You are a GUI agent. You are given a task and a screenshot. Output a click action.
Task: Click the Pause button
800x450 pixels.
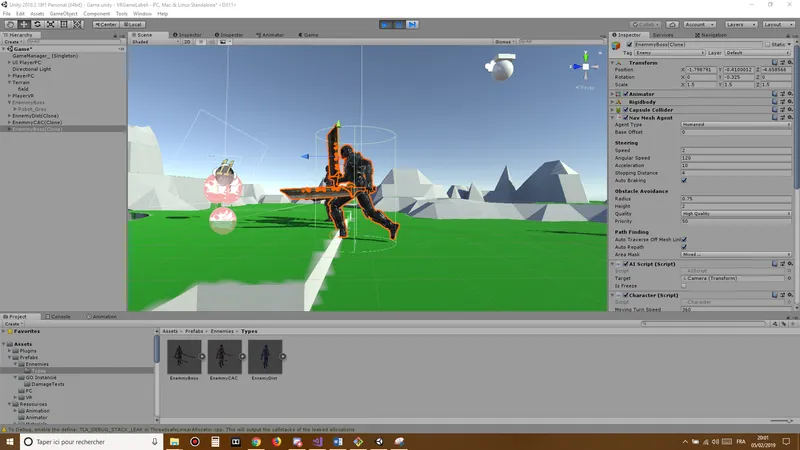399,24
